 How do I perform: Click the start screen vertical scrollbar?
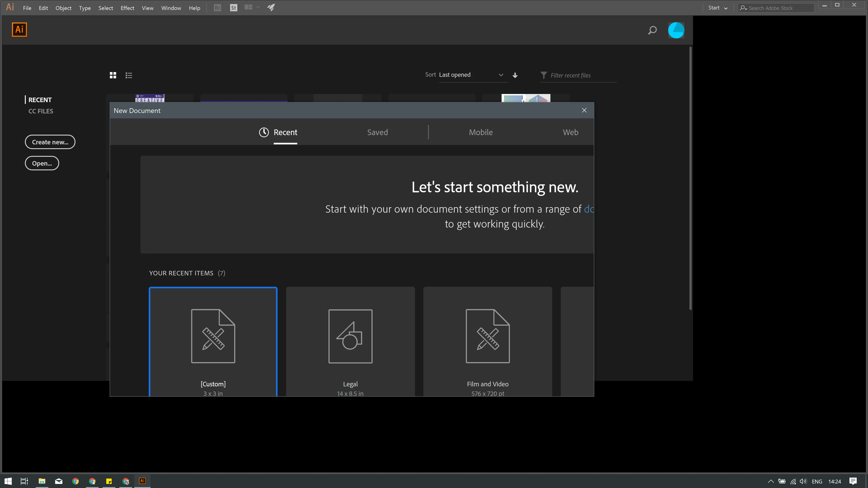(690, 178)
